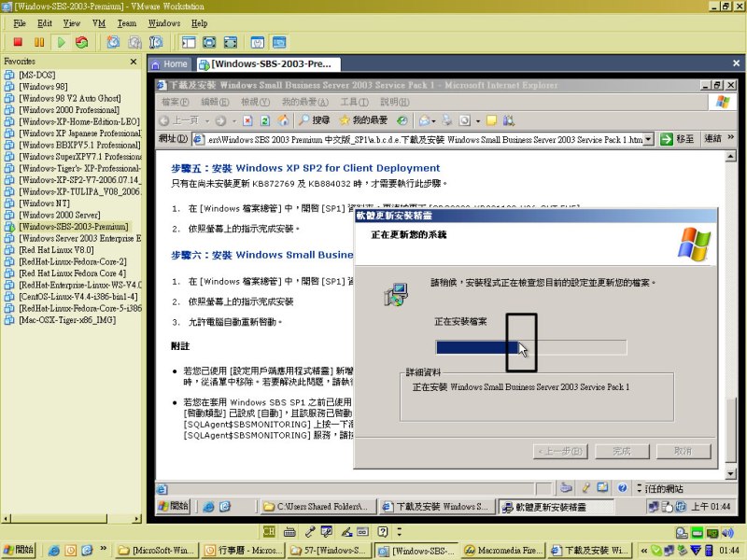Power off the VM with the red square
The image size is (747, 560).
[x=18, y=42]
